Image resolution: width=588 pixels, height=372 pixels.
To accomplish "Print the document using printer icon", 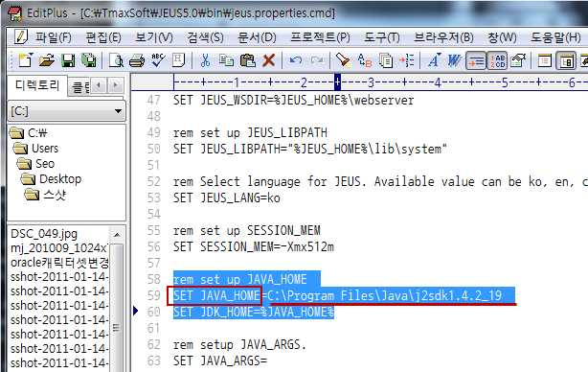I will 137,60.
